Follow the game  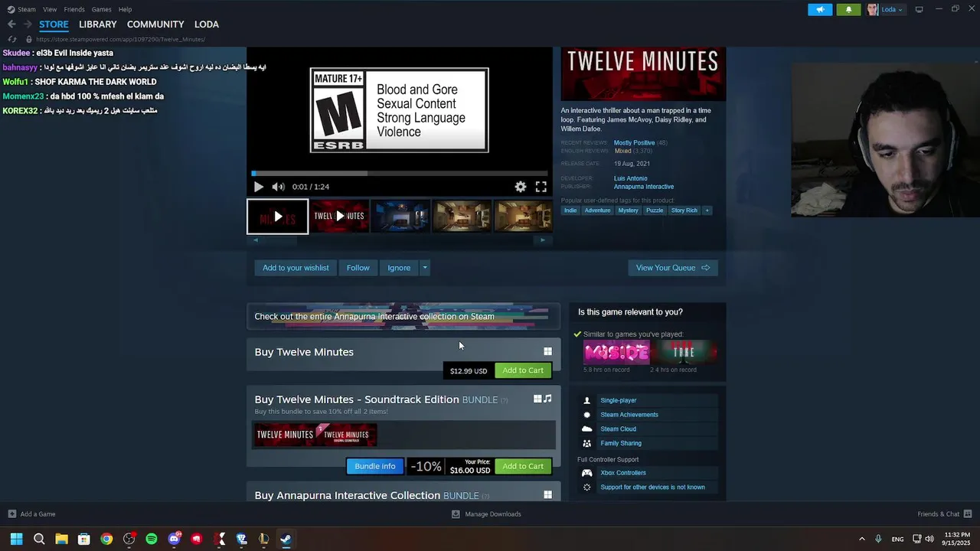coord(358,268)
